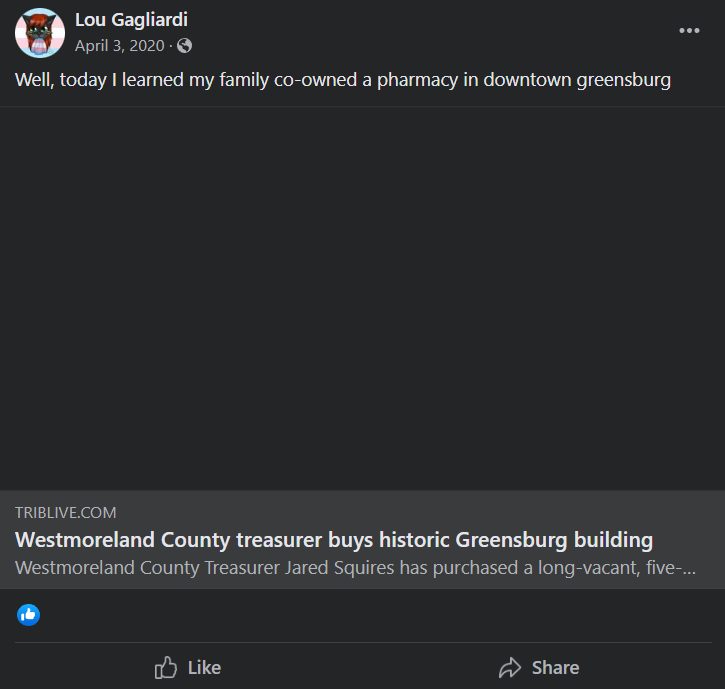Open Lou Gagliardi's profile picture
This screenshot has height=689, width=725.
coord(40,33)
